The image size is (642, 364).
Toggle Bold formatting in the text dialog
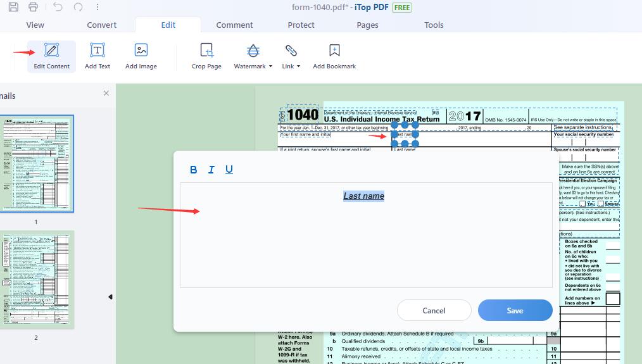pyautogui.click(x=194, y=170)
